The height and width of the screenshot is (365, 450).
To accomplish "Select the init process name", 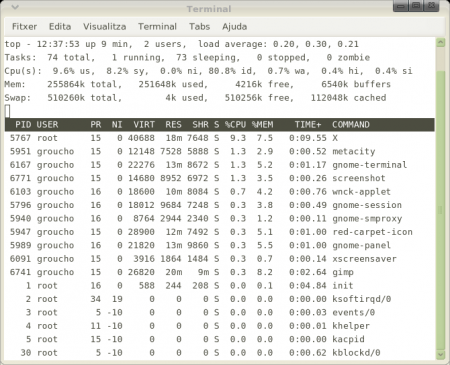I will (343, 286).
